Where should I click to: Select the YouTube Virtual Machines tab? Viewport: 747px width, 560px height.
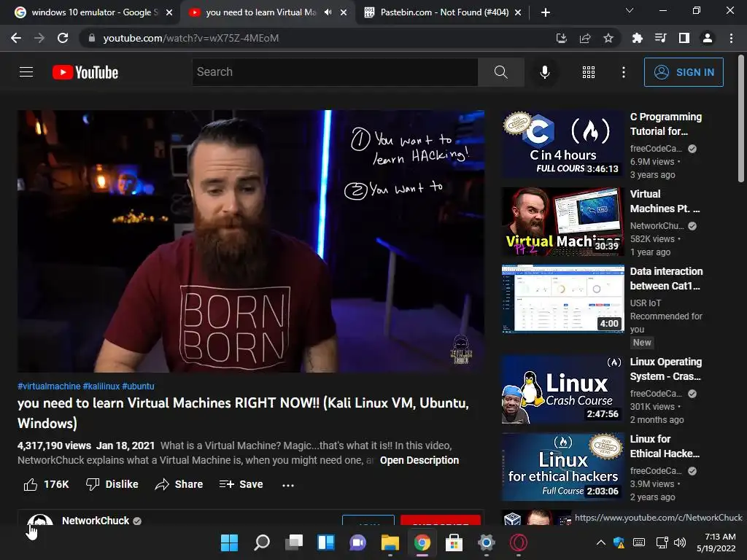260,12
